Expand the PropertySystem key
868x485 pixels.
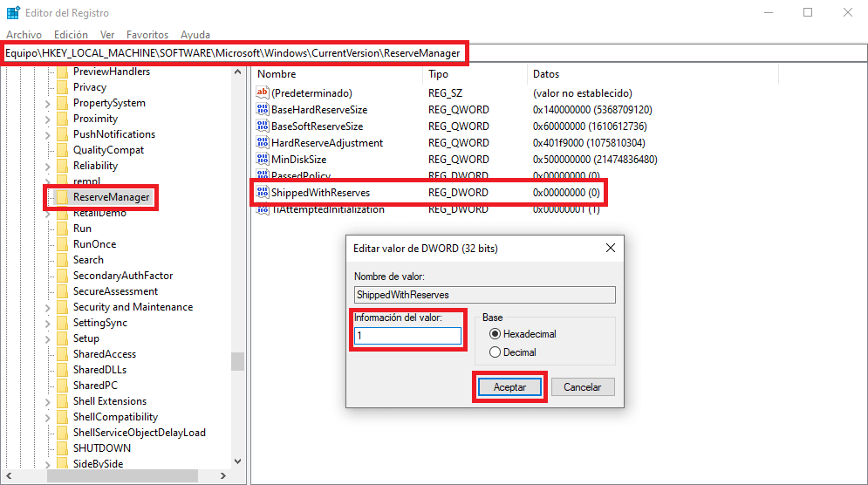click(48, 104)
